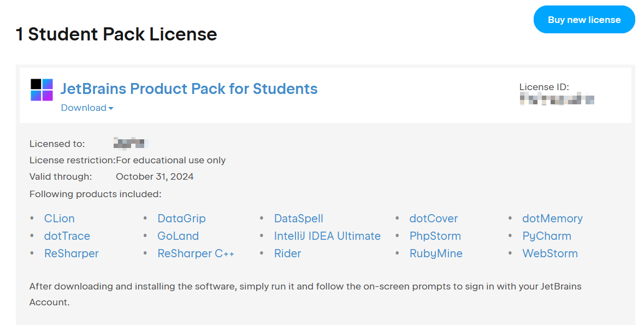
Task: Open the WebStorm product link
Action: [x=550, y=253]
